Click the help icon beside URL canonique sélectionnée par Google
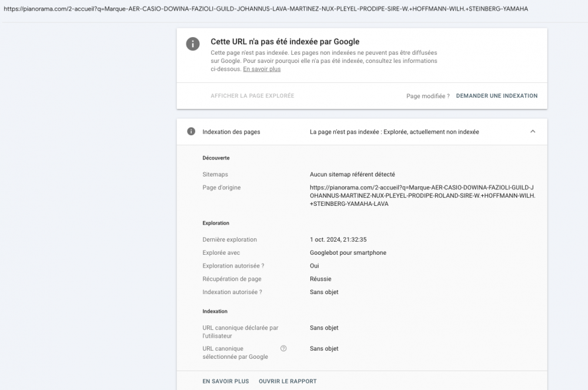Image resolution: width=588 pixels, height=390 pixels. [283, 348]
